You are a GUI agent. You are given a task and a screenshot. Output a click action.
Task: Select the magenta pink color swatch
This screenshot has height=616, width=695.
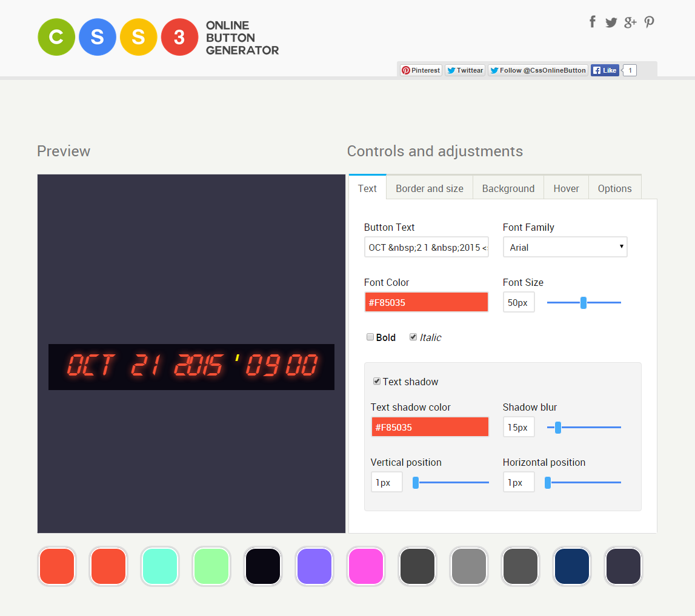pos(365,566)
